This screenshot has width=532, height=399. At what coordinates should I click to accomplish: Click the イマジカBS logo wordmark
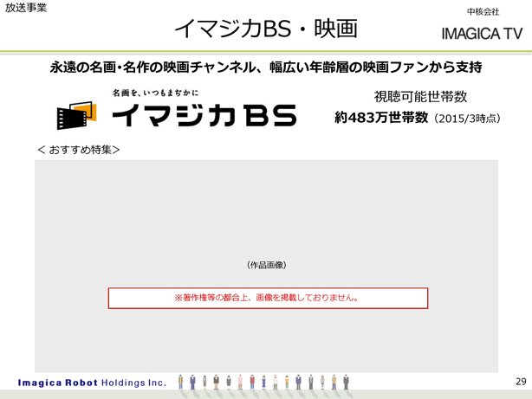(204, 115)
